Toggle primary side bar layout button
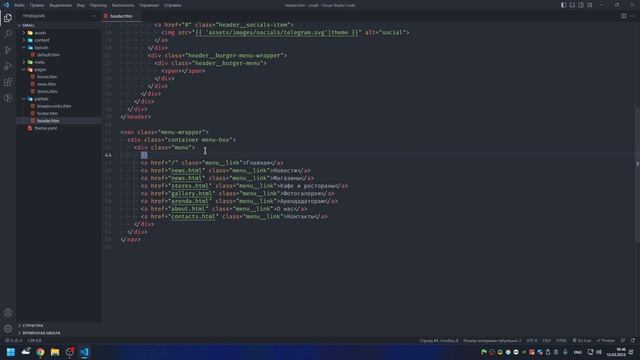The width and height of the screenshot is (640, 360). 563,5
